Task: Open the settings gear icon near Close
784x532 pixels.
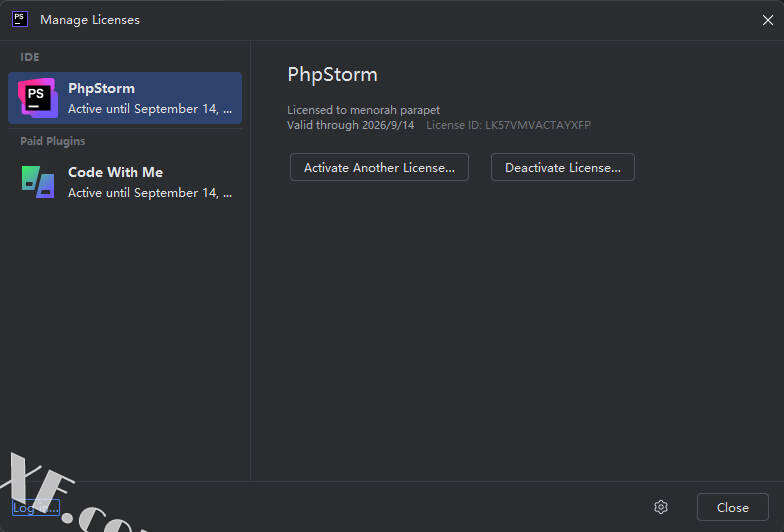Action: tap(660, 507)
